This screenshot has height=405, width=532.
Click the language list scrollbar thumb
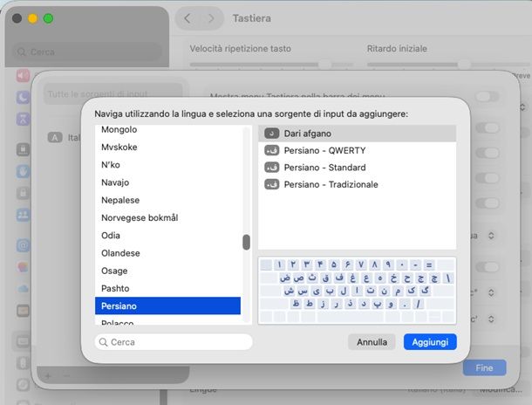[x=247, y=242]
